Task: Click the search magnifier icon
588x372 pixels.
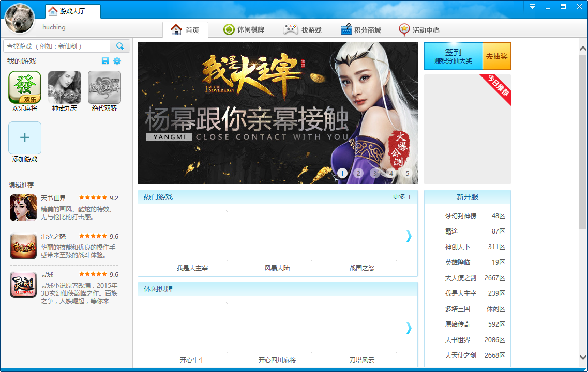Action: click(x=120, y=46)
